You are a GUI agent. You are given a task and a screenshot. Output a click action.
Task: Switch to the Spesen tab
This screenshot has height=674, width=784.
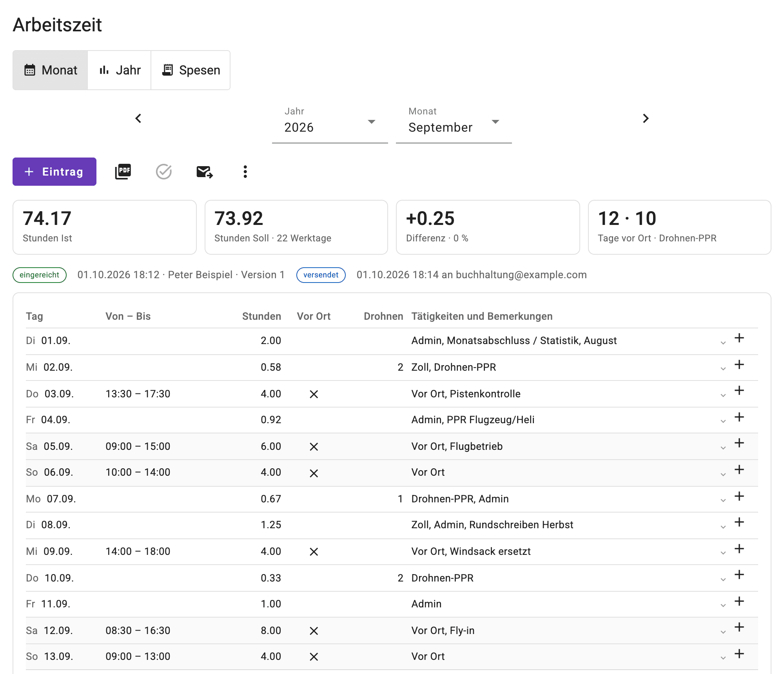[191, 70]
